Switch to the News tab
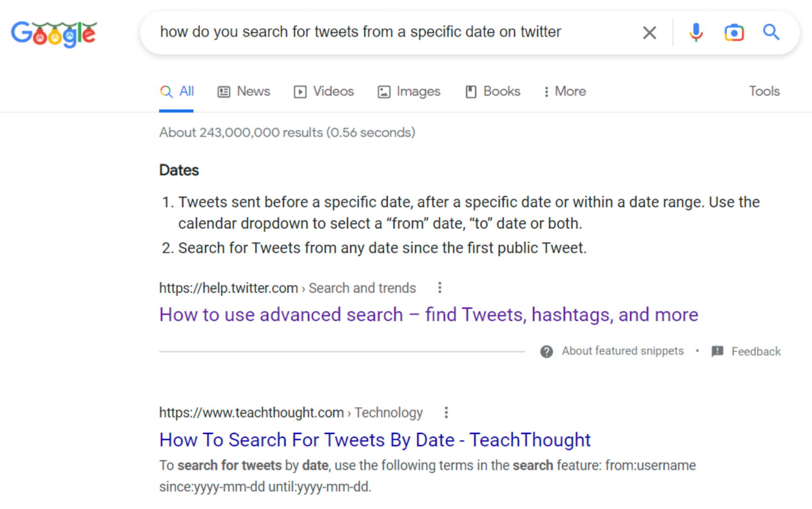 244,91
